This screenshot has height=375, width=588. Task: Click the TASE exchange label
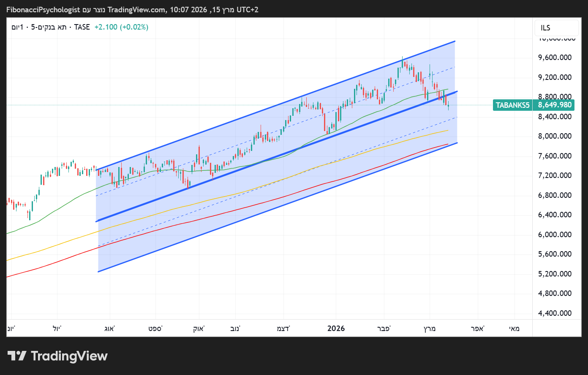click(82, 27)
